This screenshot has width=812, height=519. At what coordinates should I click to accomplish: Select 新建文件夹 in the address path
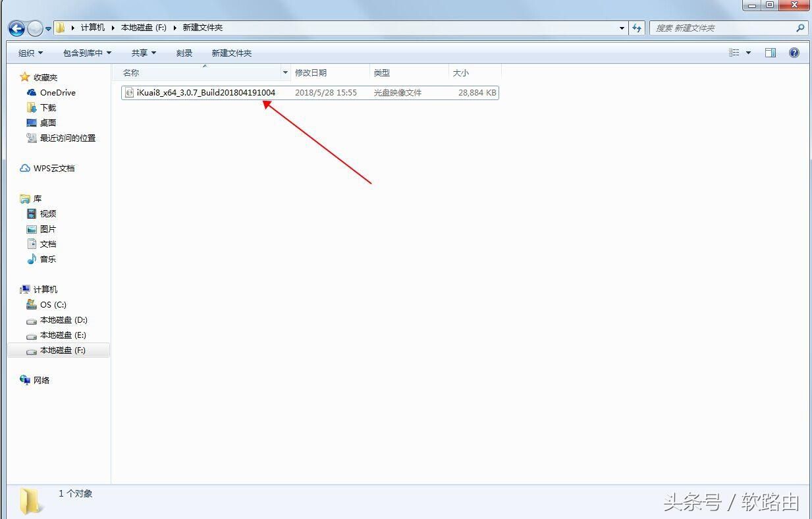tap(203, 28)
